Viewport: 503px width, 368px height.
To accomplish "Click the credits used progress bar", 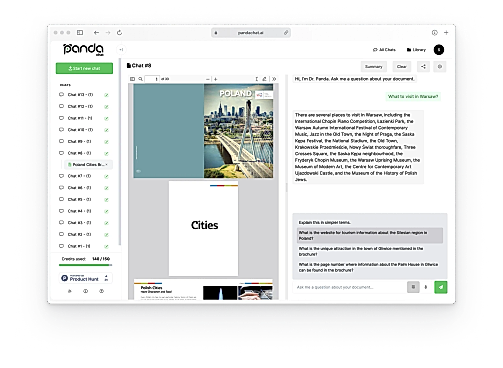I will click(x=85, y=265).
